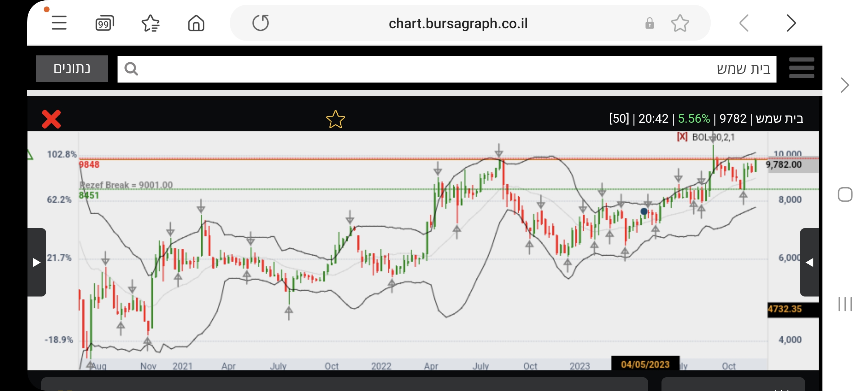The width and height of the screenshot is (868, 391).
Task: Reload the bursagraph page
Action: click(x=260, y=23)
